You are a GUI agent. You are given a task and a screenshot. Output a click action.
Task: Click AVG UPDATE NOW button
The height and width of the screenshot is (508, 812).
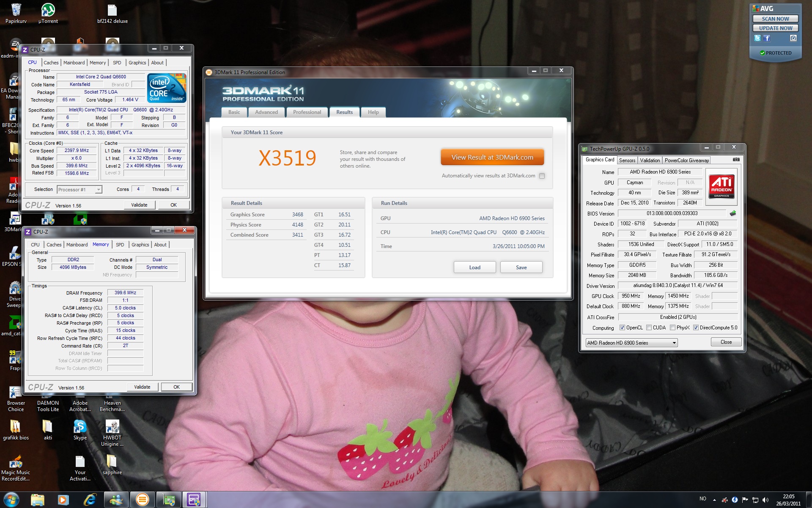[775, 28]
